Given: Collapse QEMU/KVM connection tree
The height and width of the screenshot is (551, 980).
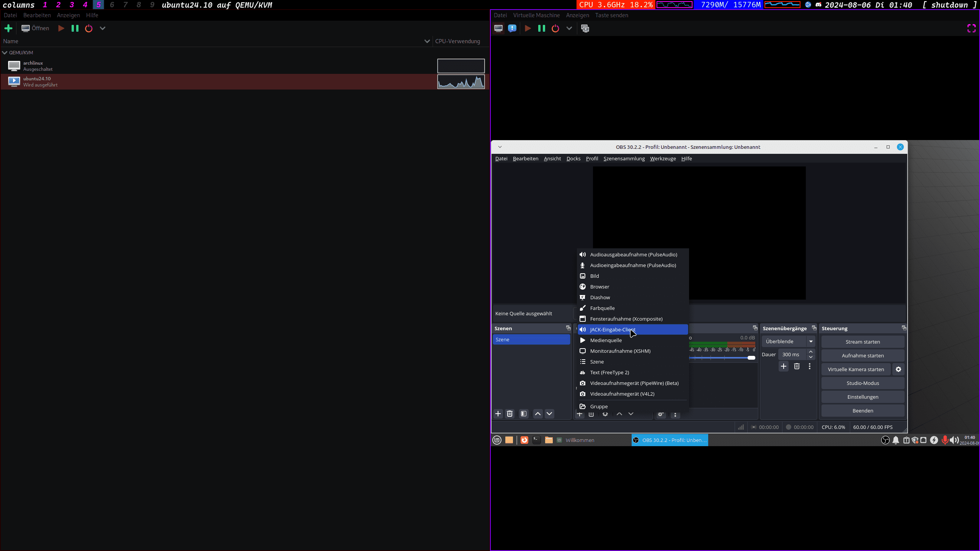Looking at the screenshot, I should click(5, 53).
